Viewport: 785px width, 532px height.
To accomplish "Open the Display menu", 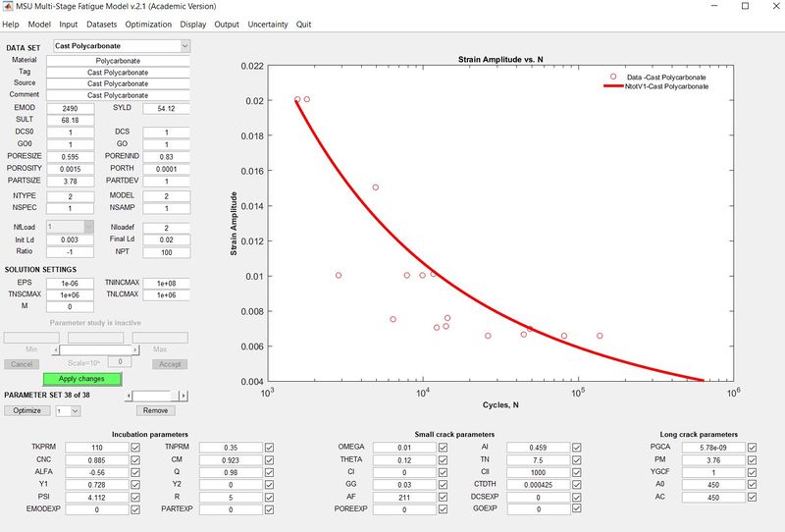I will pyautogui.click(x=192, y=24).
